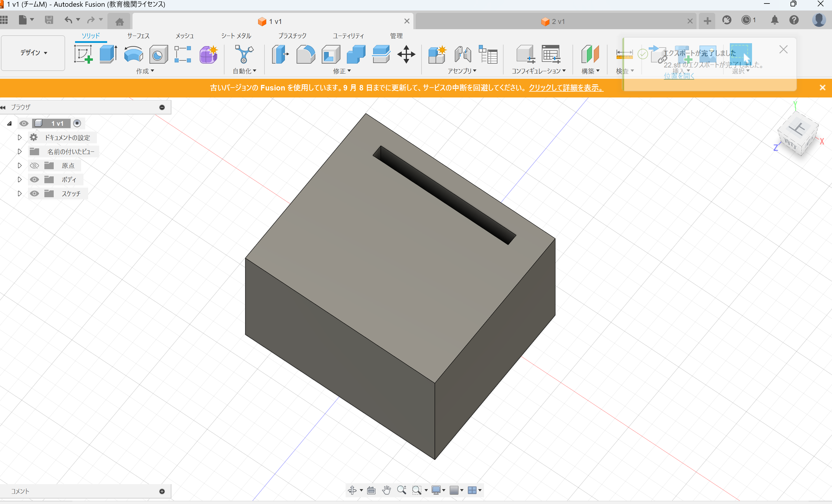Open the Automated Modeling tool
The height and width of the screenshot is (504, 832).
coord(244,54)
